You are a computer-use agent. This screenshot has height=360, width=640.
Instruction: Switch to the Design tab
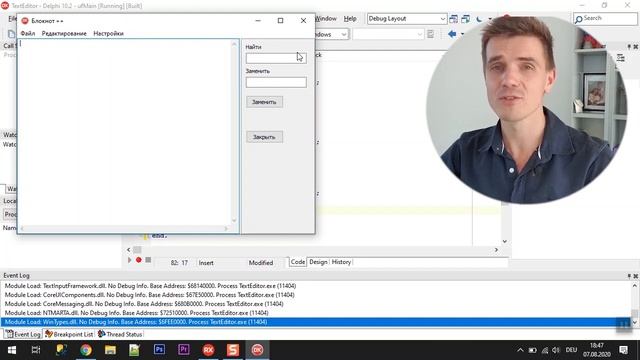(318, 262)
